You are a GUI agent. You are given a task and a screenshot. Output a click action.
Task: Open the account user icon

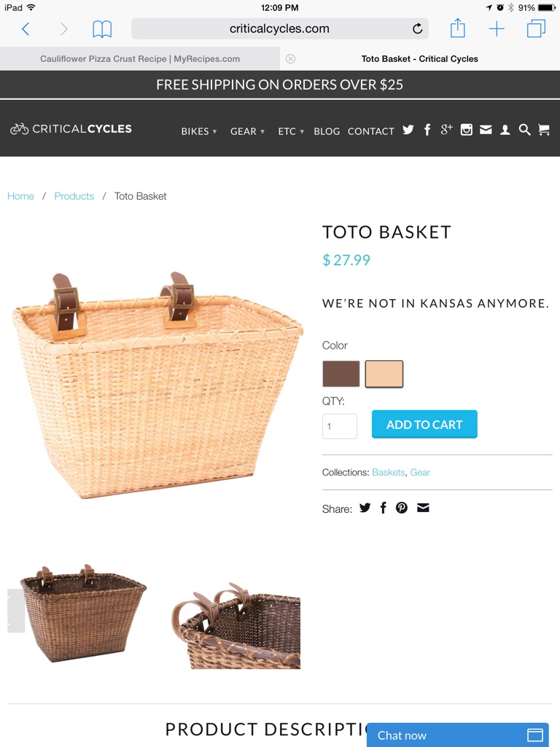505,130
